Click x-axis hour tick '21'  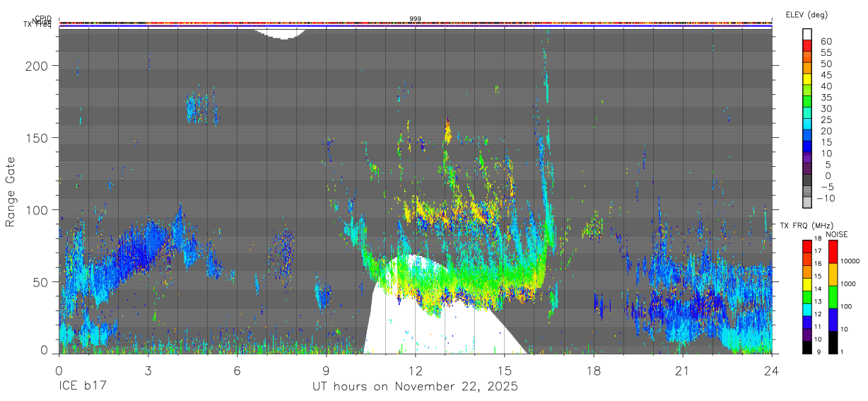tap(683, 371)
